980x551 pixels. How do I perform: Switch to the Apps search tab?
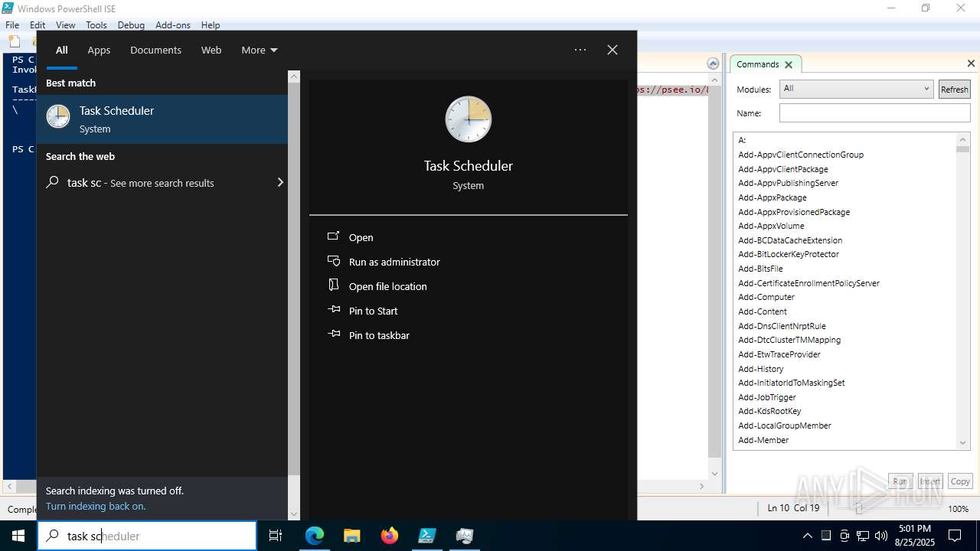click(x=99, y=50)
